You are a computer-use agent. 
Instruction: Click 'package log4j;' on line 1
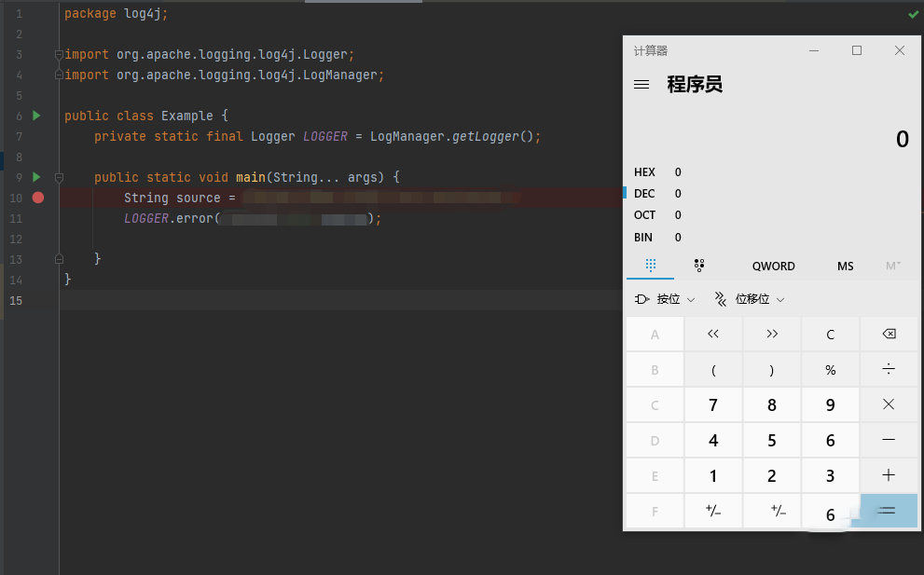117,14
